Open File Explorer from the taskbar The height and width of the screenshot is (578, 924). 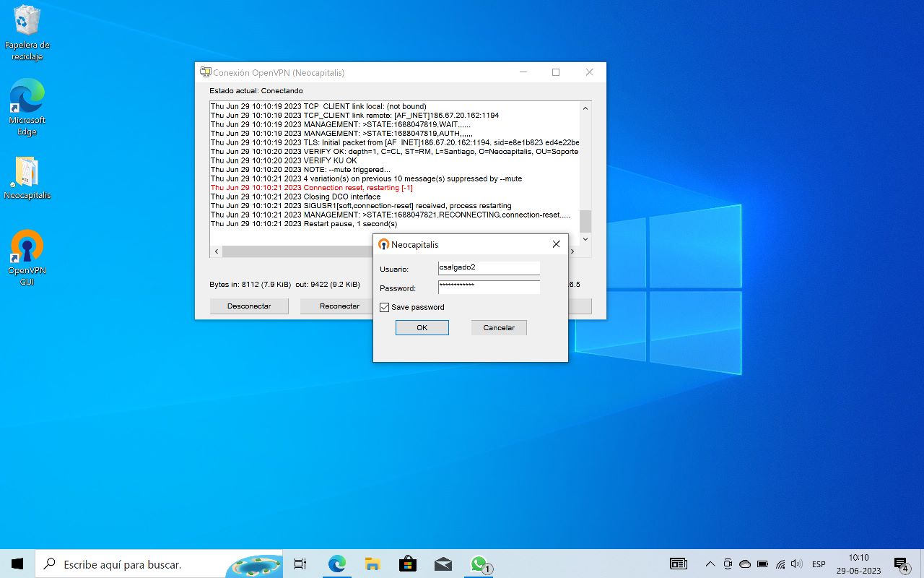click(x=372, y=564)
